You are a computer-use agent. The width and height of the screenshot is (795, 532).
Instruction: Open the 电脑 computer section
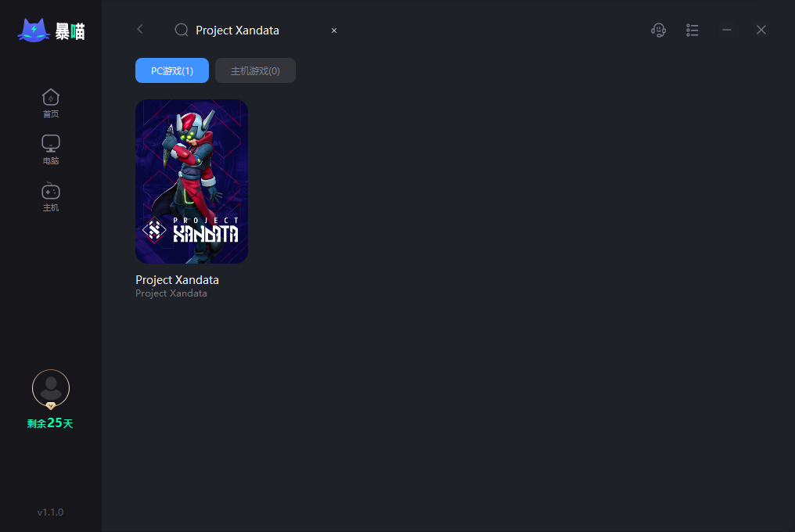[51, 149]
